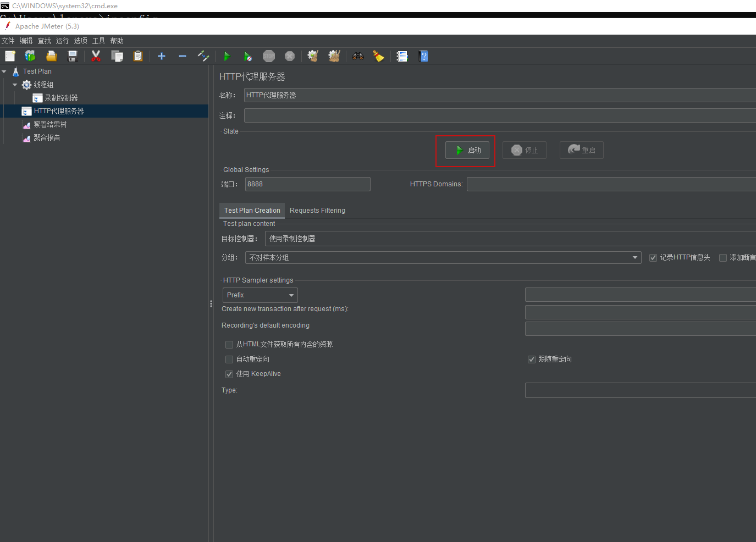This screenshot has width=756, height=542.
Task: Collapse the 线程组 tree node arrow
Action: (x=15, y=85)
